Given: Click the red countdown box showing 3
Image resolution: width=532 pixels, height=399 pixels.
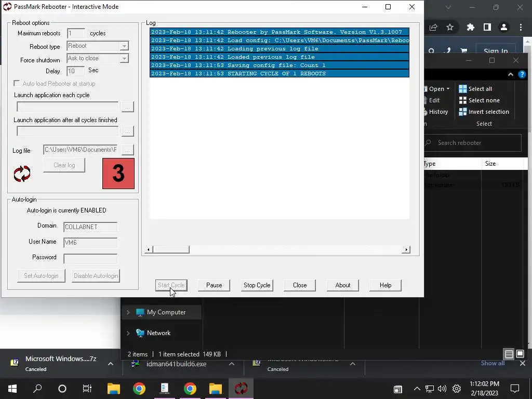Looking at the screenshot, I should [x=118, y=174].
